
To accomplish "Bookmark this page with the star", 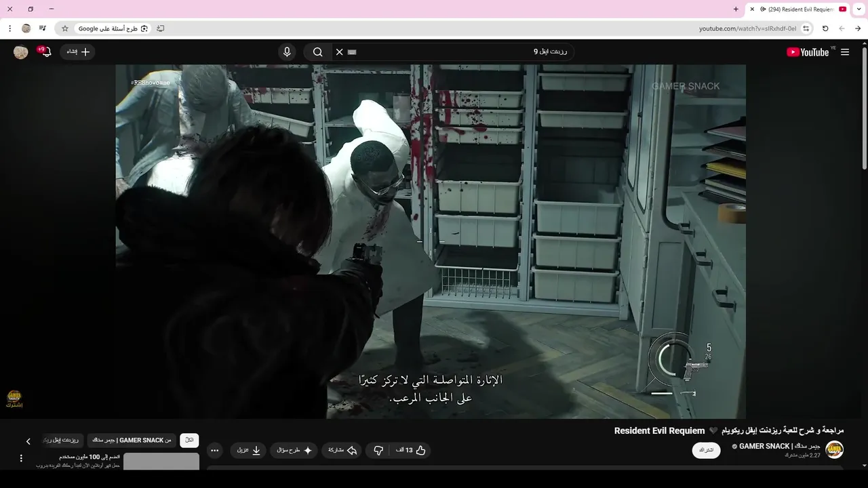I will 65,28.
